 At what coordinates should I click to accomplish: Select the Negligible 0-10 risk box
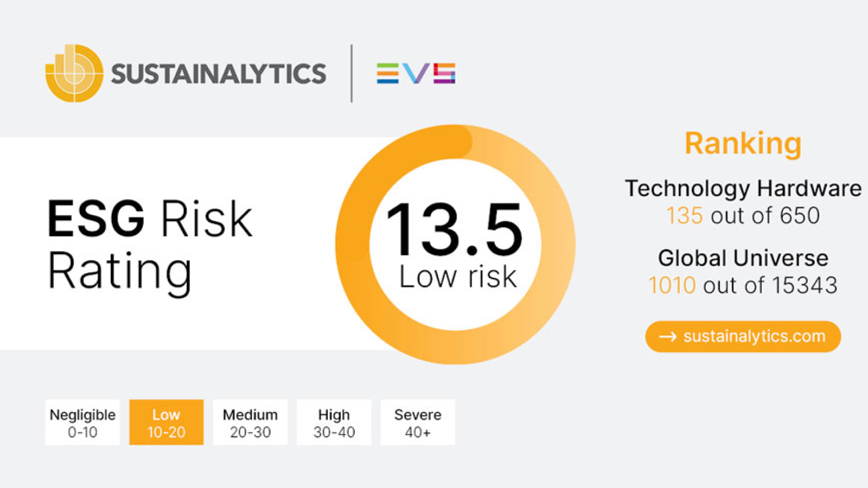point(82,422)
